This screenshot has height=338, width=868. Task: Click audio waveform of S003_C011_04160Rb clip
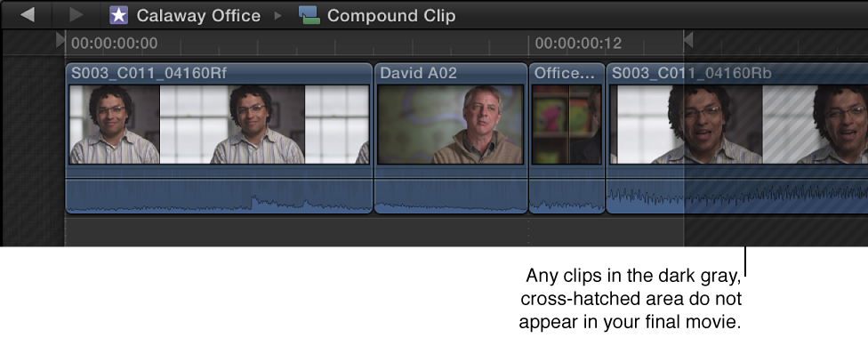pyautogui.click(x=737, y=197)
